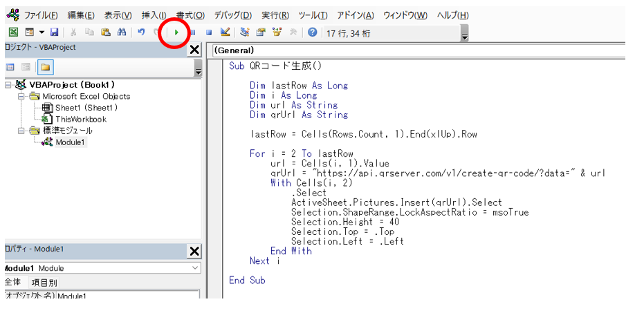Close the Project Explorer pane
644x313 pixels.
194,50
